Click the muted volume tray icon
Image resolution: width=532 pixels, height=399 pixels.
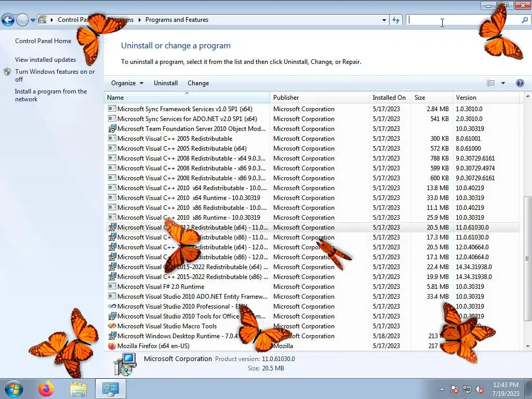480,389
